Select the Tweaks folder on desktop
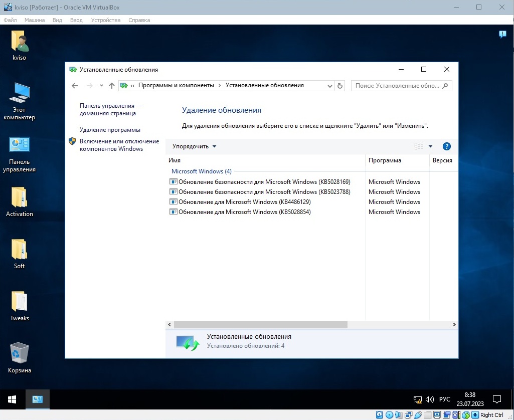This screenshot has width=514, height=420. tap(20, 306)
